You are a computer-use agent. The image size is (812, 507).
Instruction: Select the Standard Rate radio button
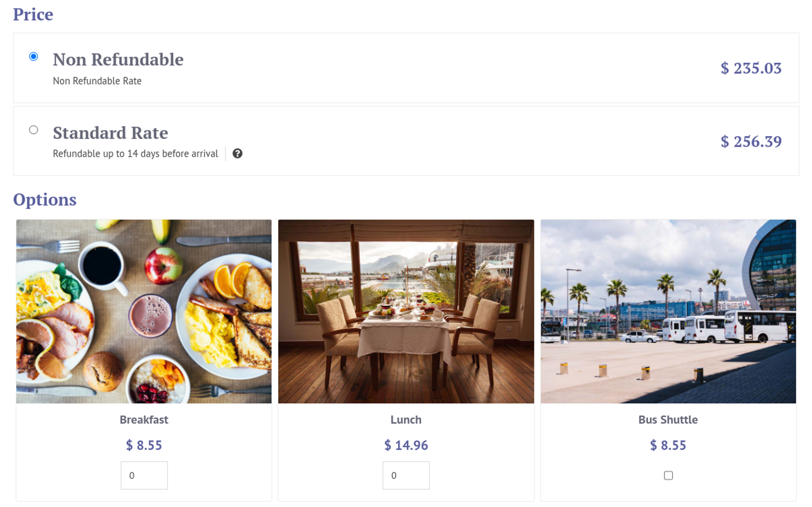[34, 130]
